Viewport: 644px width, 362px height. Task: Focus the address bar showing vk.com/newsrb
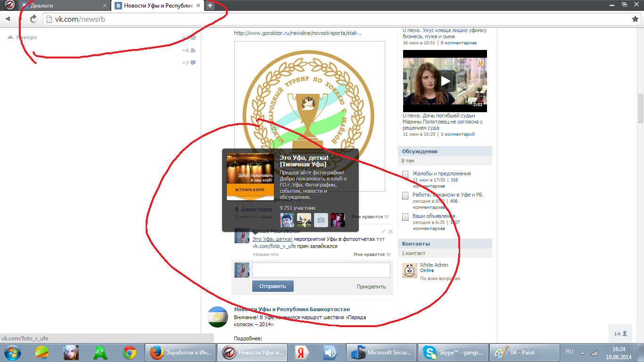click(x=335, y=19)
